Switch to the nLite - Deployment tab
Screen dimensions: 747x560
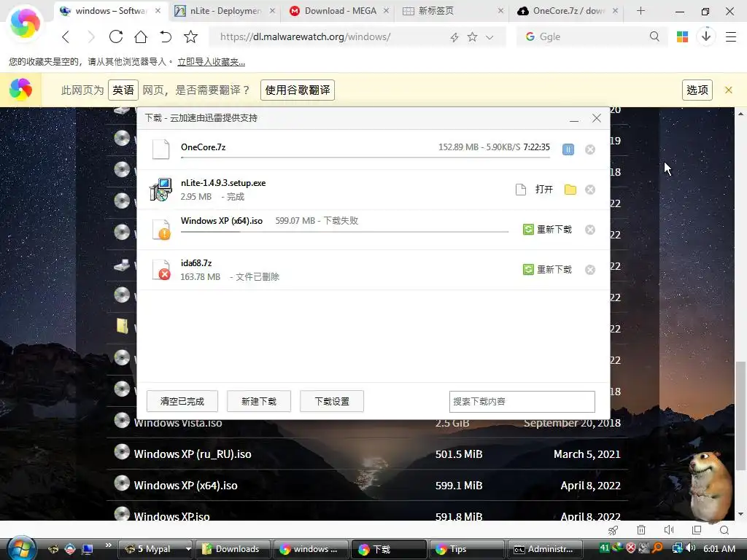(225, 10)
